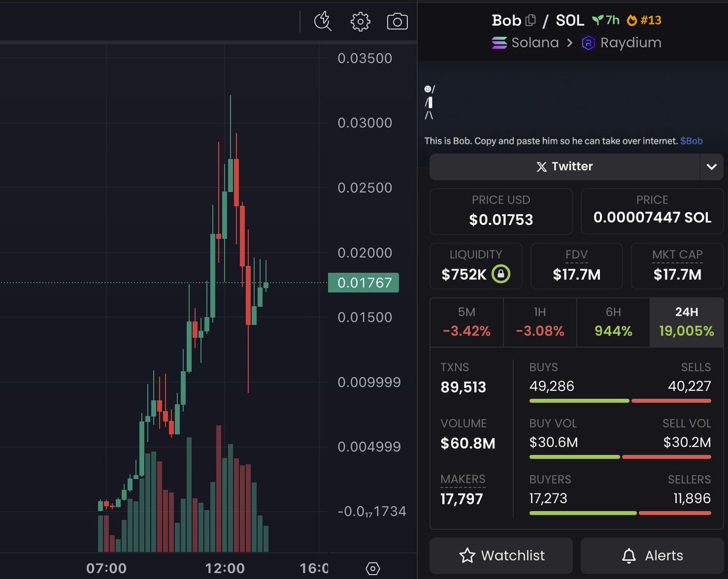Click the MKT CAP $17.7M box
728x579 pixels.
(x=677, y=266)
